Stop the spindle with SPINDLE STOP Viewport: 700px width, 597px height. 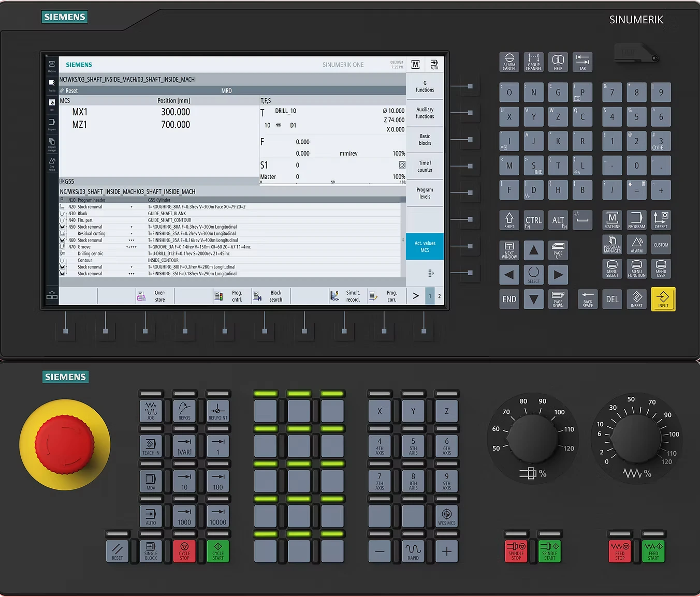[516, 551]
